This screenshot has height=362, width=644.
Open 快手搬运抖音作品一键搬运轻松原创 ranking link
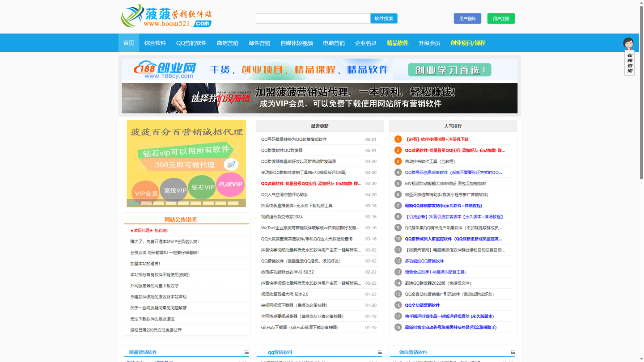click(x=449, y=316)
